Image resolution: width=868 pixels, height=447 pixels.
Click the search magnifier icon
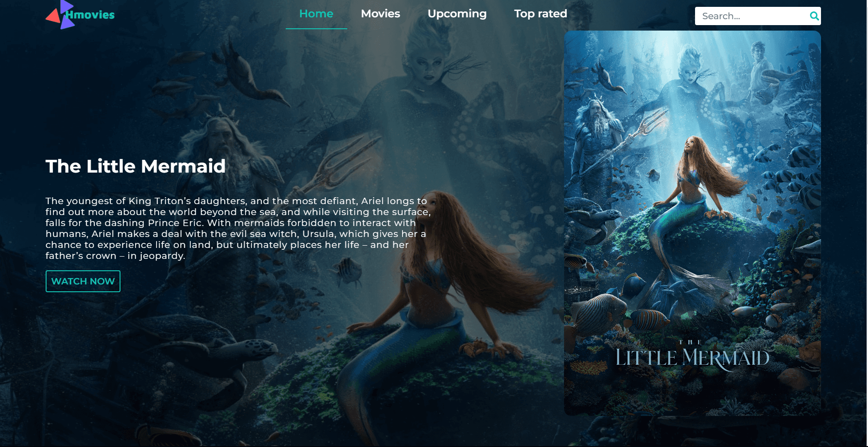814,16
